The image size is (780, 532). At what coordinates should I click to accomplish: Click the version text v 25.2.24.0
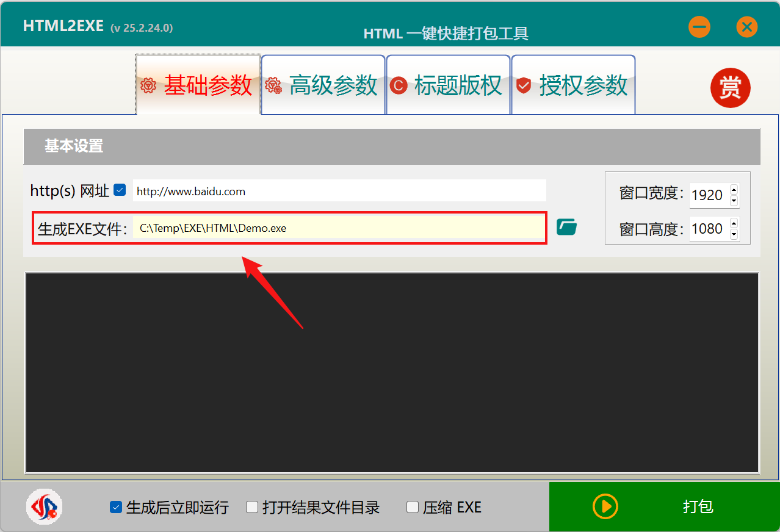[x=142, y=28]
